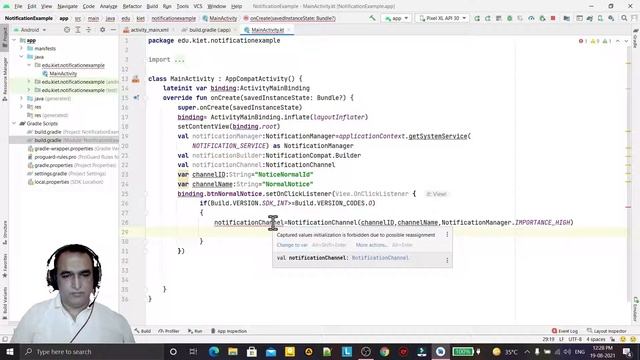Click Apply Changes and Restart Activity icon

(488, 18)
